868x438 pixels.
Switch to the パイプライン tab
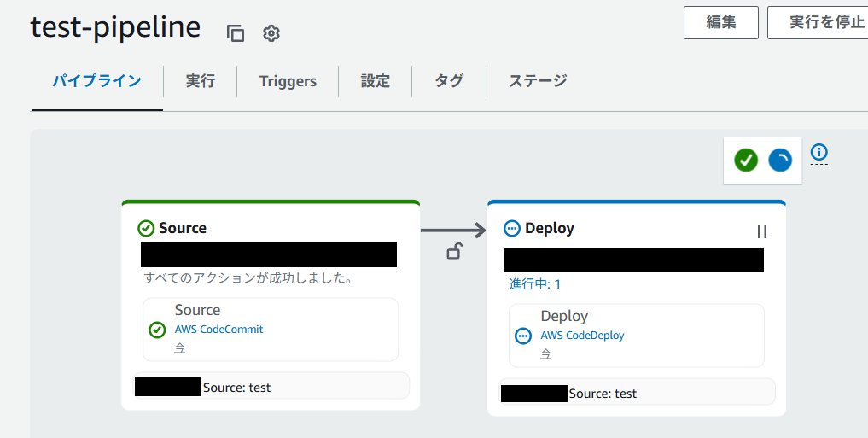click(97, 81)
